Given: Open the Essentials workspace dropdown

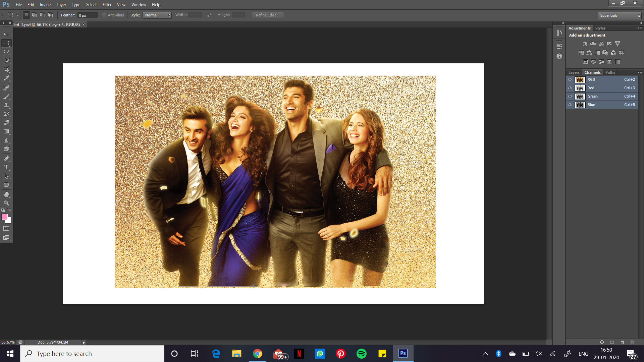Looking at the screenshot, I should (620, 15).
